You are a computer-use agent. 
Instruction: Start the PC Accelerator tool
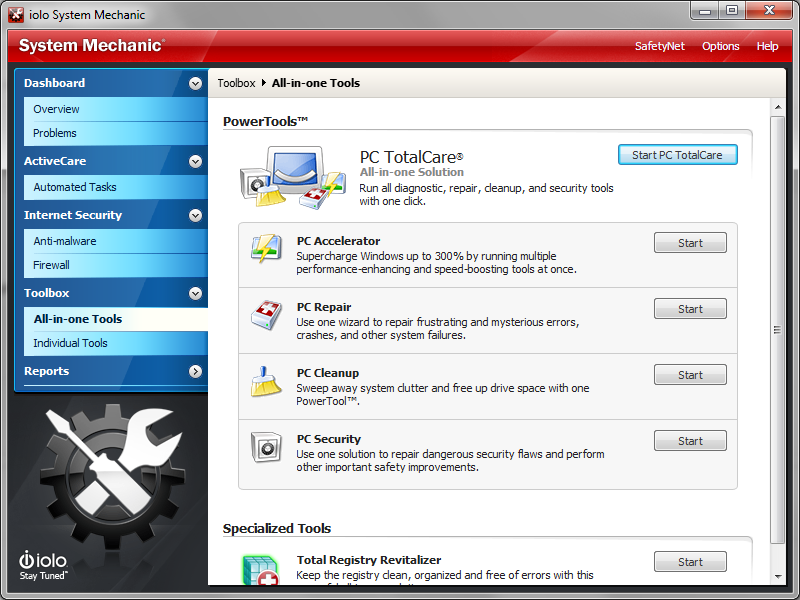coord(690,243)
